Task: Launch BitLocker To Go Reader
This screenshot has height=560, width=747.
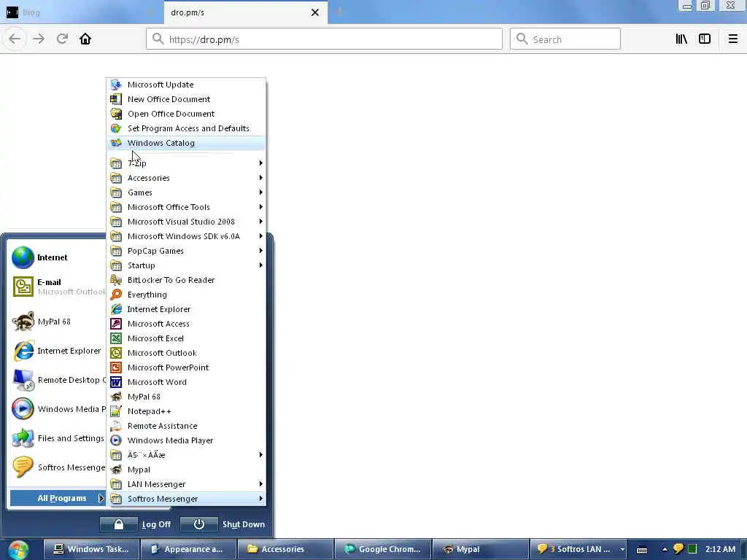Action: (x=186, y=280)
